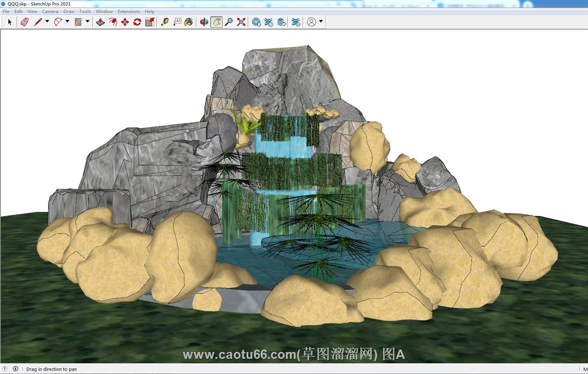Screen dimensions: 588x374
Task: Open the Extensions menu
Action: pyautogui.click(x=129, y=11)
